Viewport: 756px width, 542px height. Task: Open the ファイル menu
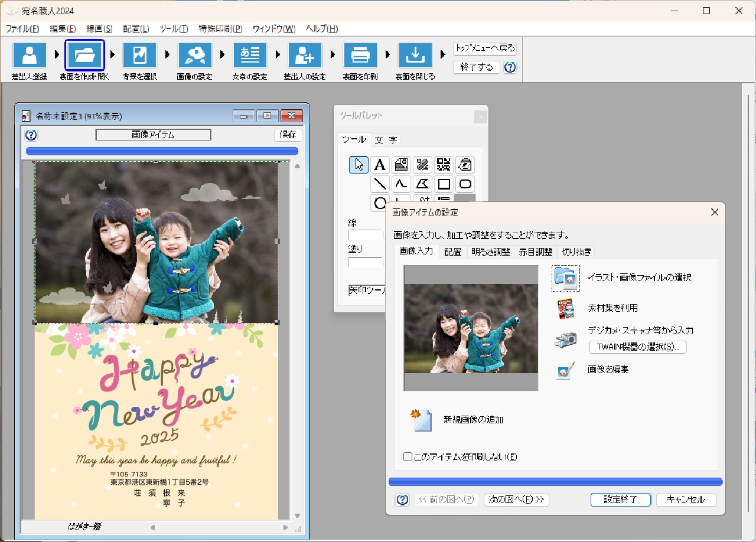tap(22, 28)
